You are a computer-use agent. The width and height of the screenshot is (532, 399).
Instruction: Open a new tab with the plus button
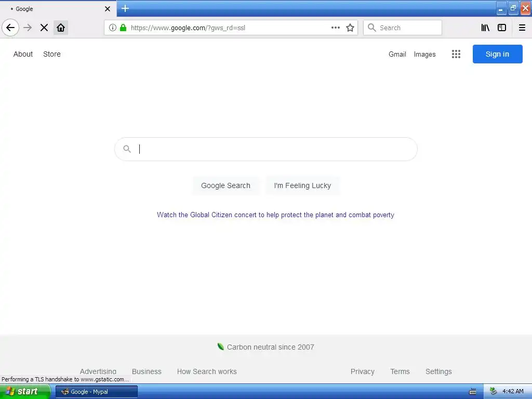point(125,8)
